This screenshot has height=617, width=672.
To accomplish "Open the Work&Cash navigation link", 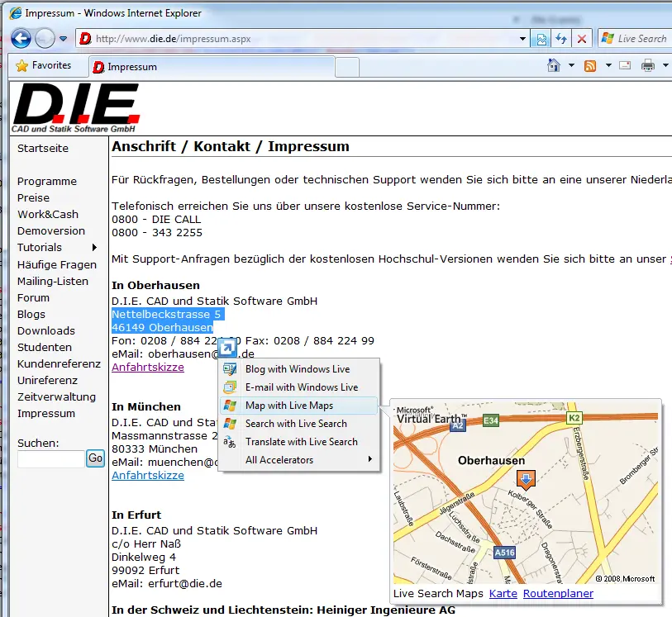I will [x=48, y=214].
